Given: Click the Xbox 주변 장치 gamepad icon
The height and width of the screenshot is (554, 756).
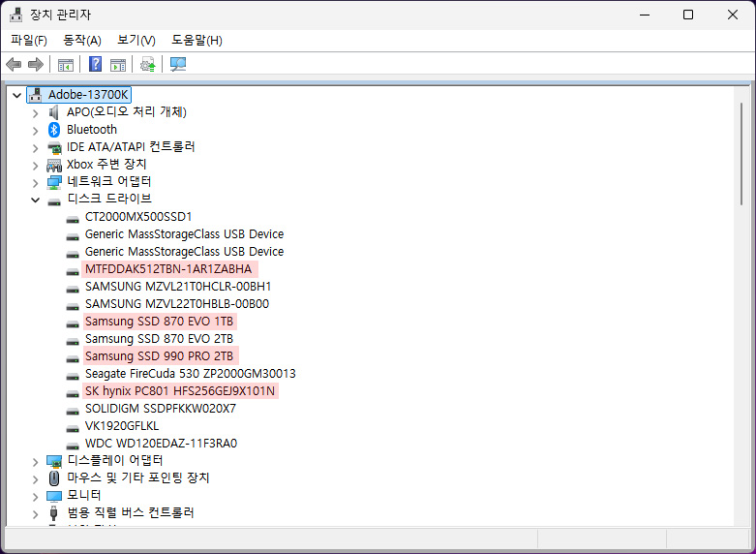Looking at the screenshot, I should (54, 165).
